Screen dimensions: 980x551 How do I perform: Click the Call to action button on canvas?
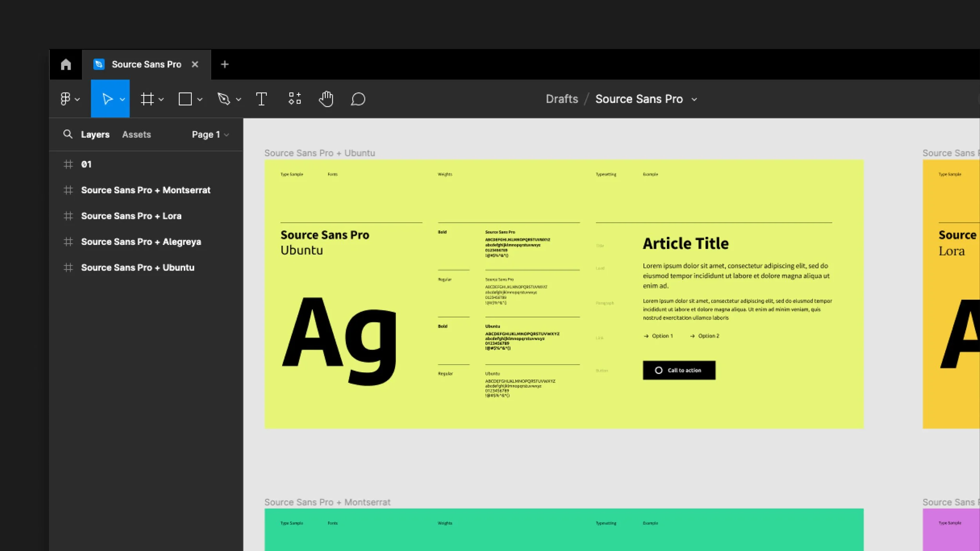point(679,370)
